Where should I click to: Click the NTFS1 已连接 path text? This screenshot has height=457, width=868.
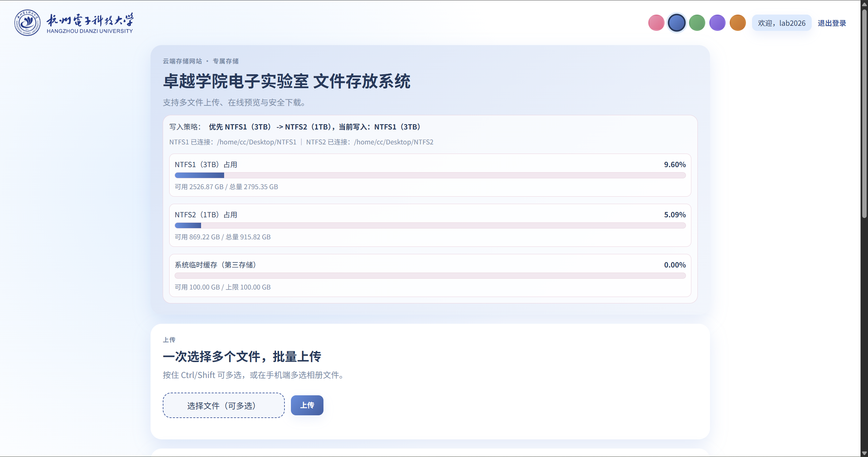[233, 142]
